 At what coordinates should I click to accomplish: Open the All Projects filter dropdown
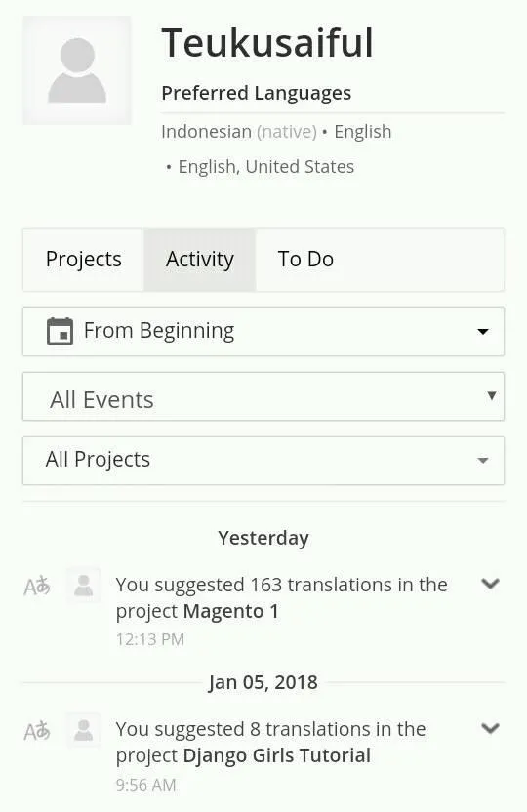coord(263,461)
